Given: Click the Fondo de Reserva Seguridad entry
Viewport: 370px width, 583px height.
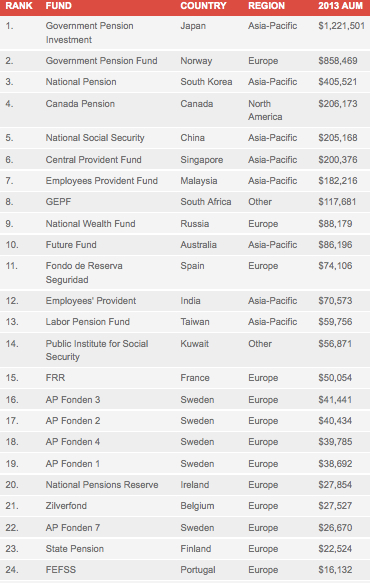Looking at the screenshot, I should click(x=84, y=273).
